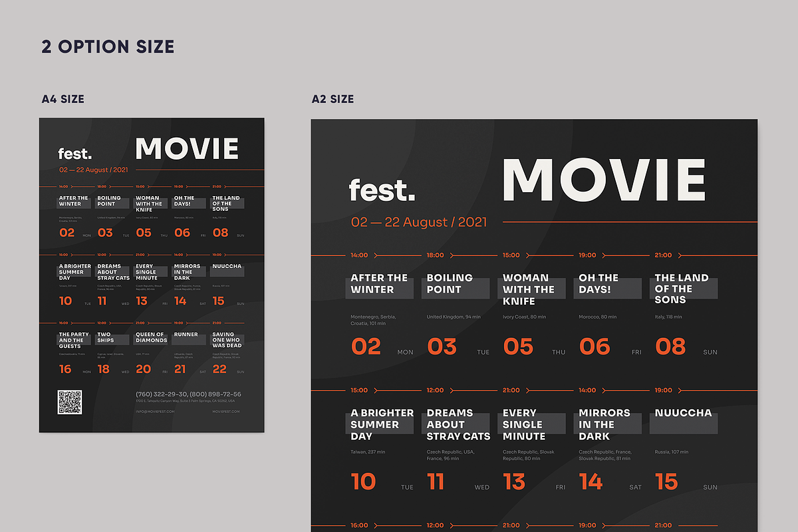Select "A BRIGHTER SUMMER DAY" on A2 poster
The width and height of the screenshot is (798, 532).
pos(382,424)
